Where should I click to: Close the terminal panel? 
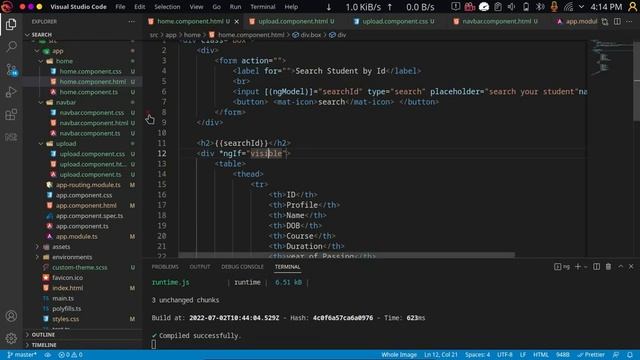(x=631, y=267)
